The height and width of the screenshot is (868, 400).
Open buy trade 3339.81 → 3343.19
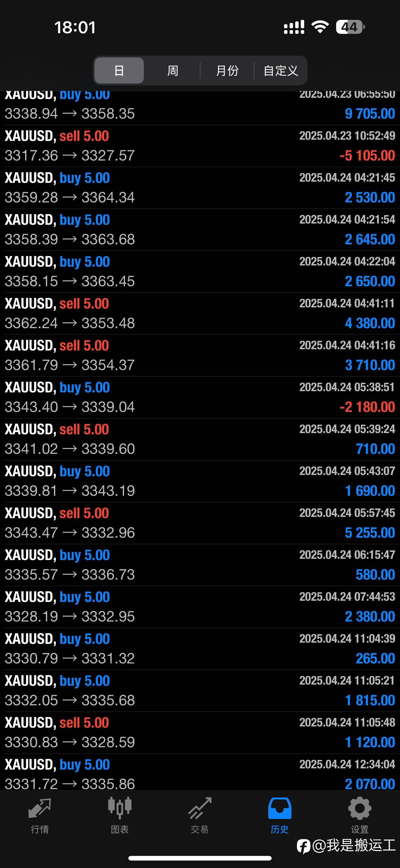200,481
